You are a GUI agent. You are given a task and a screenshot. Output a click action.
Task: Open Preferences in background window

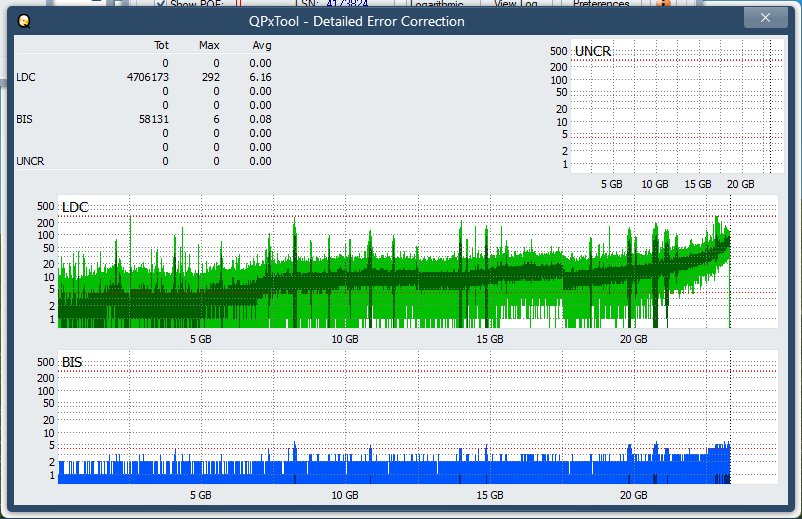pos(601,4)
